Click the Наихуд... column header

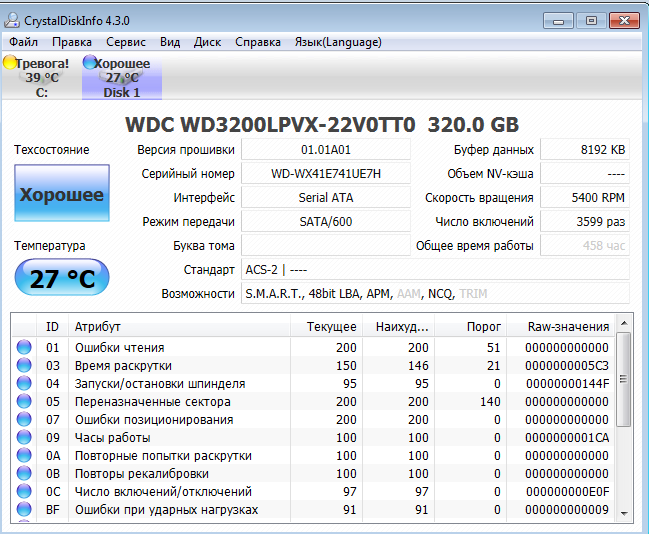coord(399,326)
